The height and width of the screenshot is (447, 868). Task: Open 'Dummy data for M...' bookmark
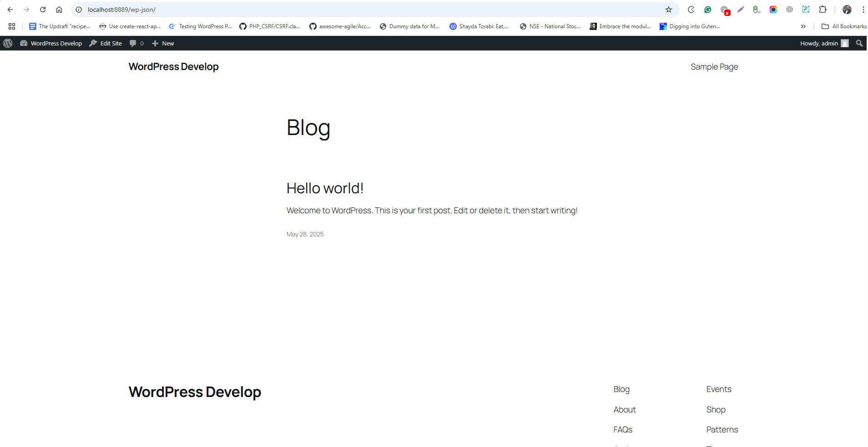409,26
